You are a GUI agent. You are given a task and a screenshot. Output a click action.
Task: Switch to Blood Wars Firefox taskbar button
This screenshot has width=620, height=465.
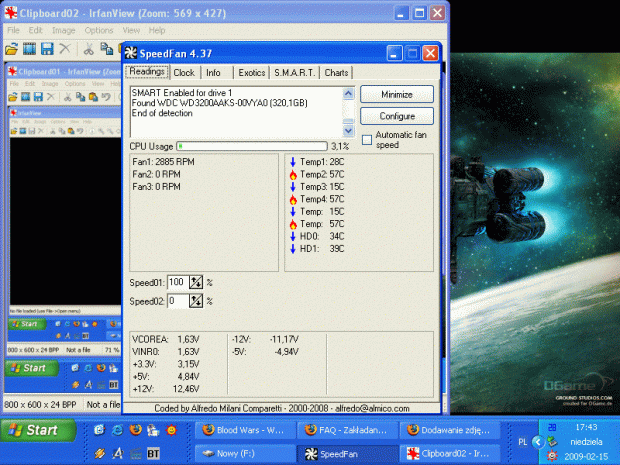(x=245, y=430)
